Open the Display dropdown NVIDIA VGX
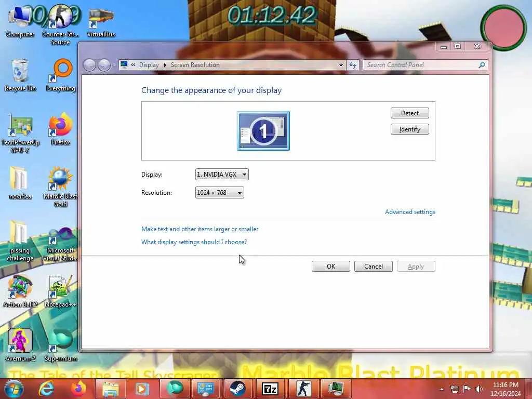Viewport: 532px width, 399px height. tap(222, 175)
